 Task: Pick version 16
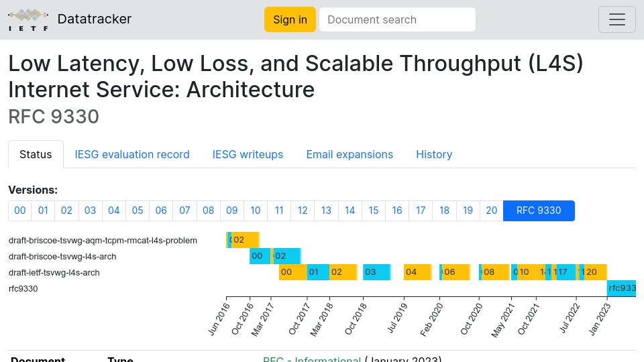tap(397, 210)
